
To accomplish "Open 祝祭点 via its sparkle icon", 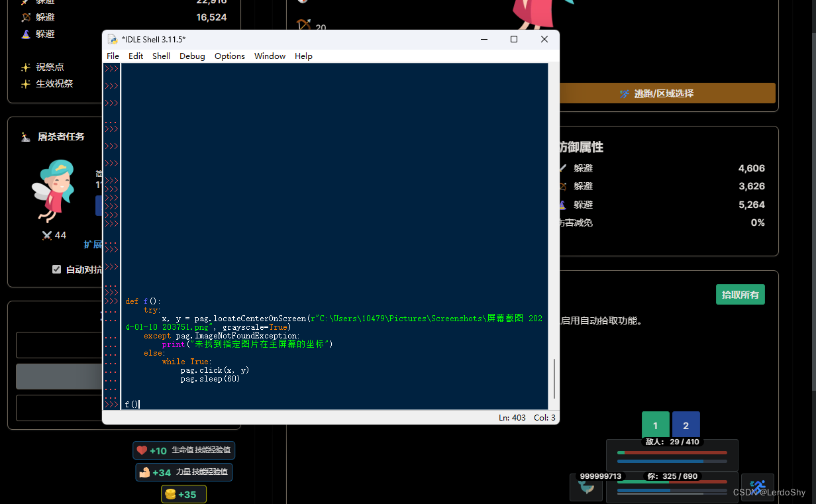I will (27, 66).
